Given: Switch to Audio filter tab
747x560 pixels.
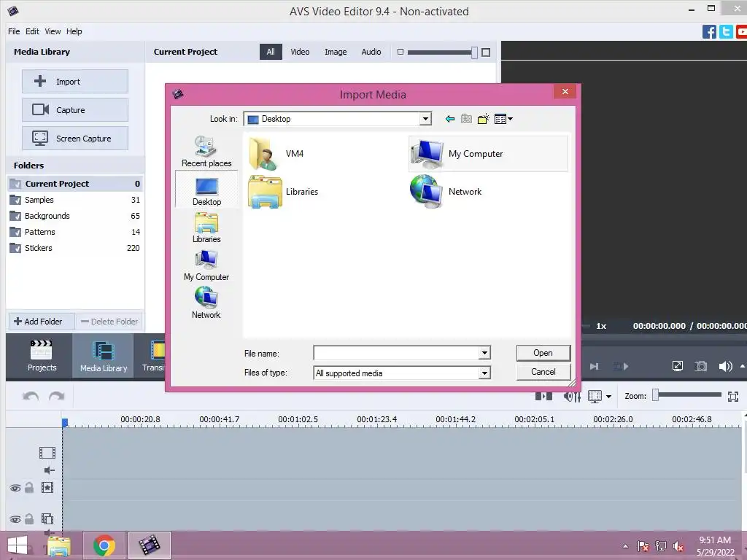Looking at the screenshot, I should [x=371, y=52].
